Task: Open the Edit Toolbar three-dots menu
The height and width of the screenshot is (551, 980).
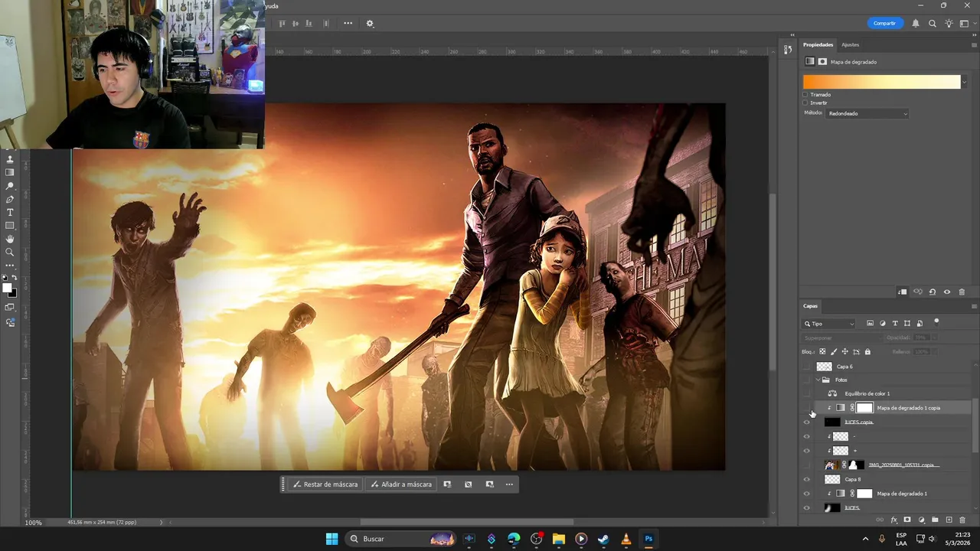Action: coord(10,266)
